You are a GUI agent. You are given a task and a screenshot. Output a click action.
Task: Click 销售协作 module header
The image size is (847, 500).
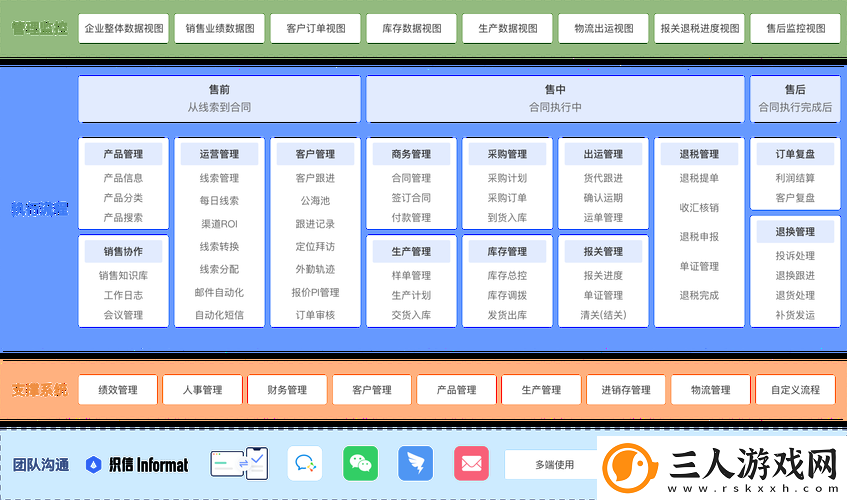(123, 252)
